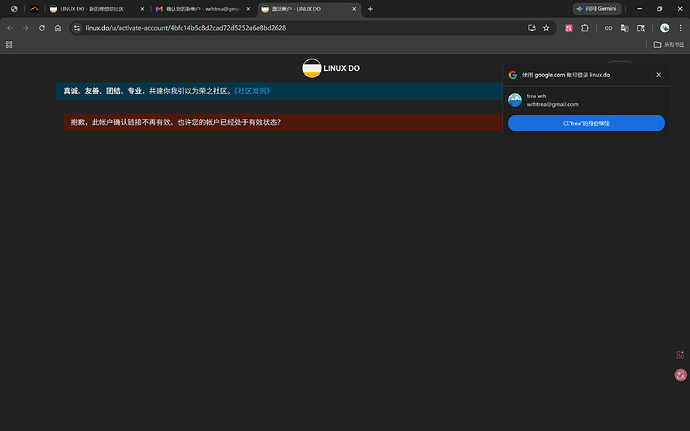The image size is (690, 431).
Task: Open the 社区准则 community guidelines link
Action: 252,91
